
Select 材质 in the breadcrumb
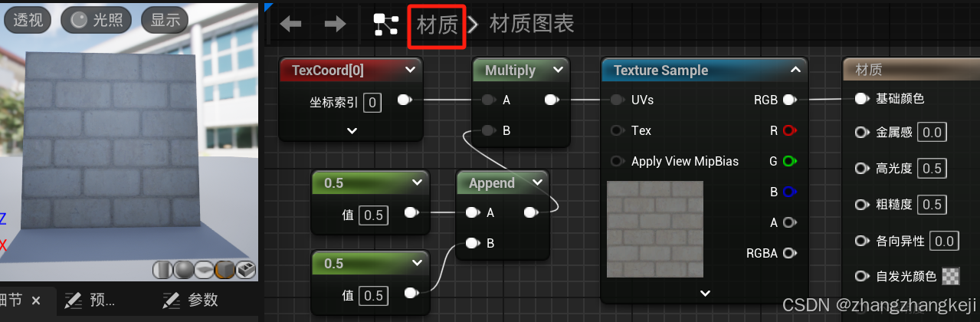pos(438,25)
